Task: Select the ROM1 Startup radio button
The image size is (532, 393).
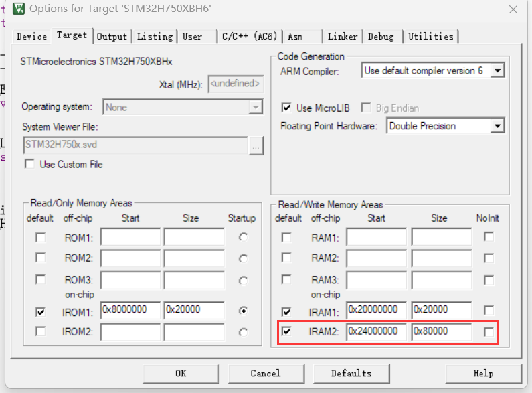Action: (x=243, y=237)
